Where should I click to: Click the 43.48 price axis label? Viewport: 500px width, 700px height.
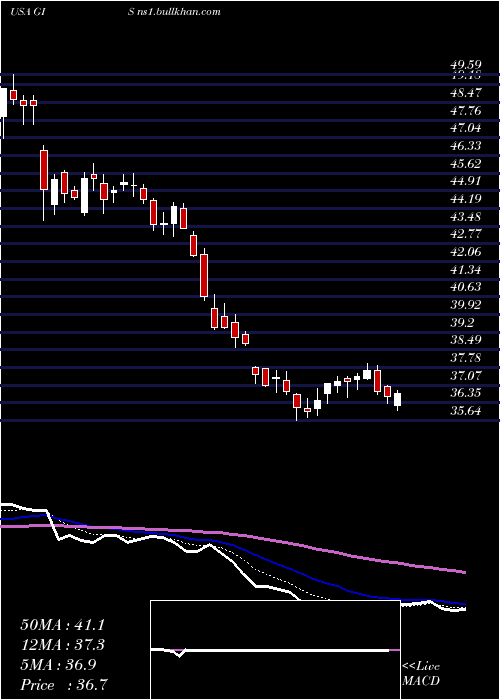(x=467, y=217)
